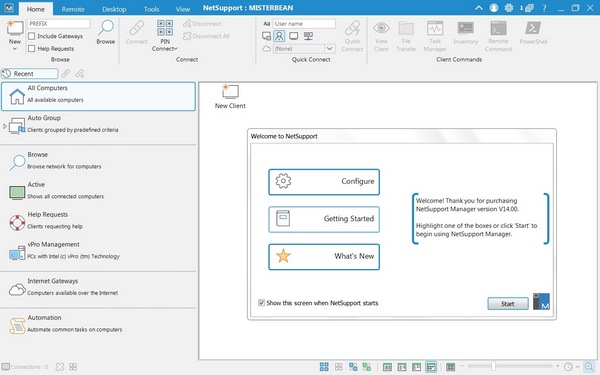Click the blue grouped view status icon
600x375 pixels.
[x=353, y=367]
